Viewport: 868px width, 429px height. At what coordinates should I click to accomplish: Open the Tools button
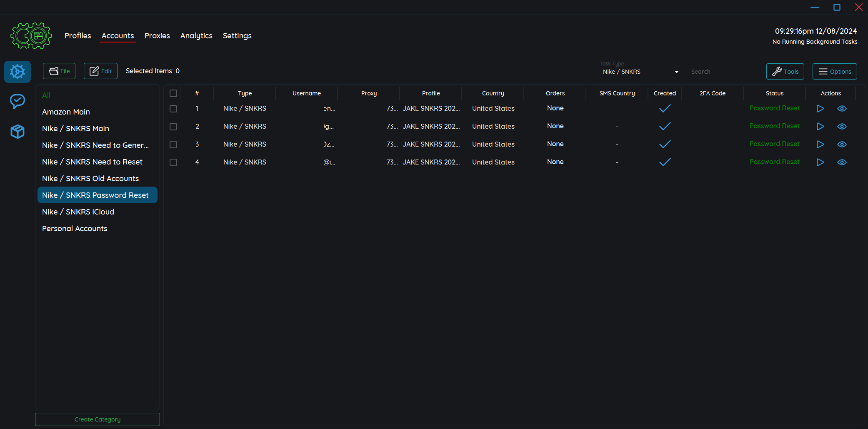tap(785, 72)
